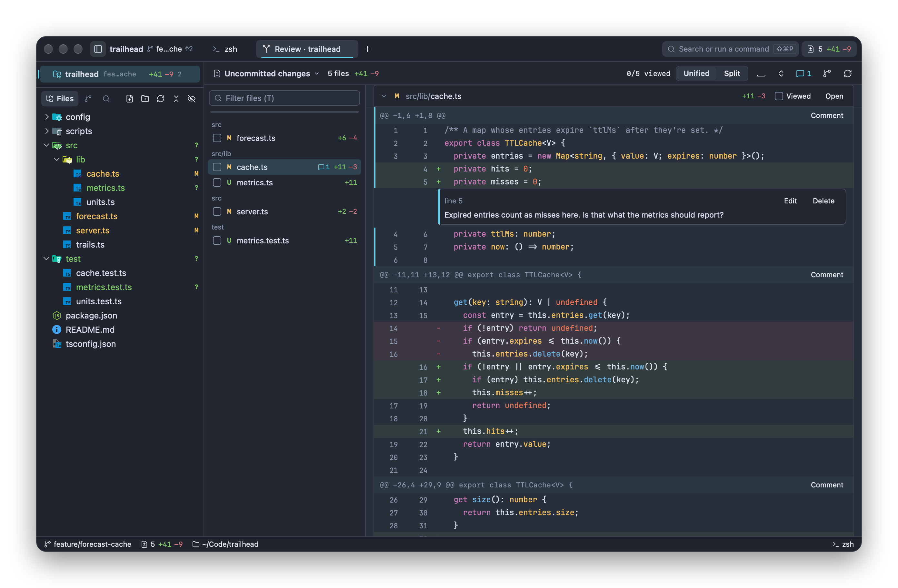The height and width of the screenshot is (588, 898).
Task: Switch to Split diff view
Action: (732, 73)
